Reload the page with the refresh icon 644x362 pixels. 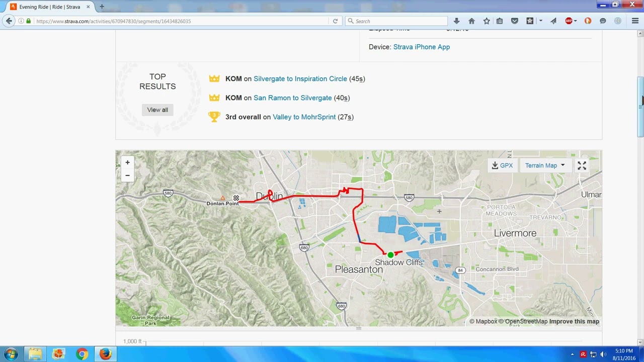click(x=335, y=21)
